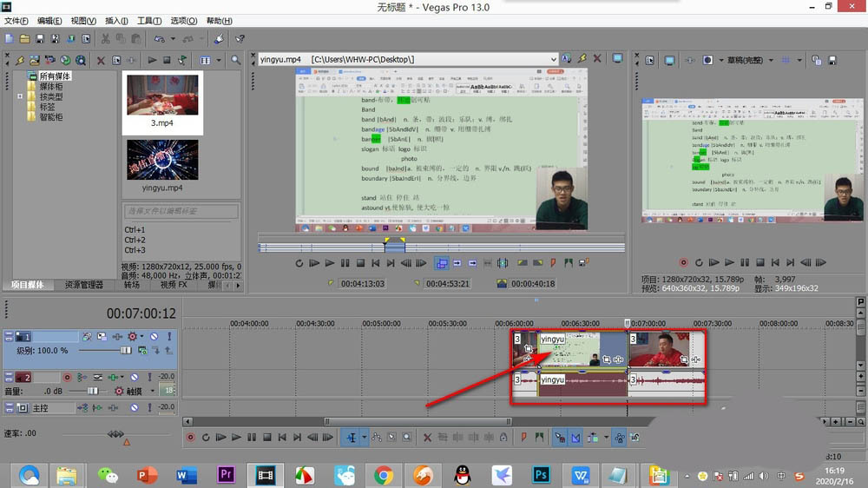
Task: Select the Normal Edit tool in timeline toolbar
Action: tap(352, 438)
